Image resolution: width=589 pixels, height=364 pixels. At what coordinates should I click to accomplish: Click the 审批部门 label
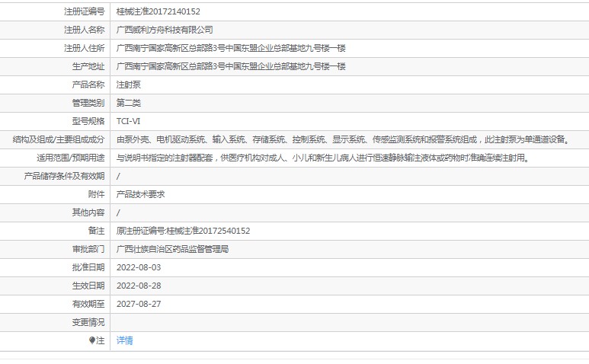click(88, 249)
